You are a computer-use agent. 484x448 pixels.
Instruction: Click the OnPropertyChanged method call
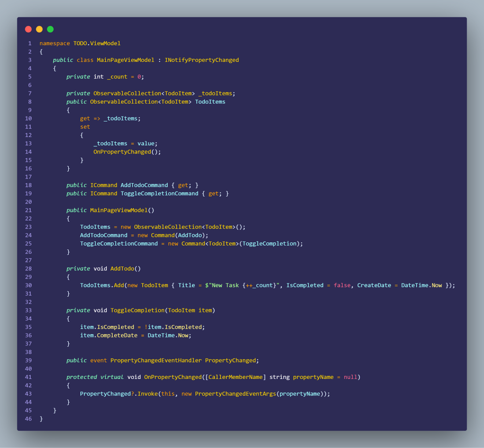tap(122, 152)
